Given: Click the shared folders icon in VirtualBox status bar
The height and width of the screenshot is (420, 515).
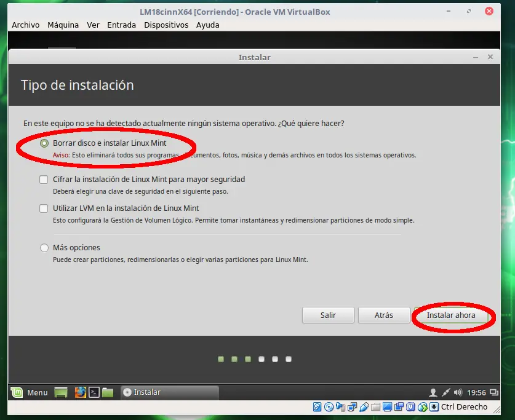Looking at the screenshot, I should coord(376,407).
